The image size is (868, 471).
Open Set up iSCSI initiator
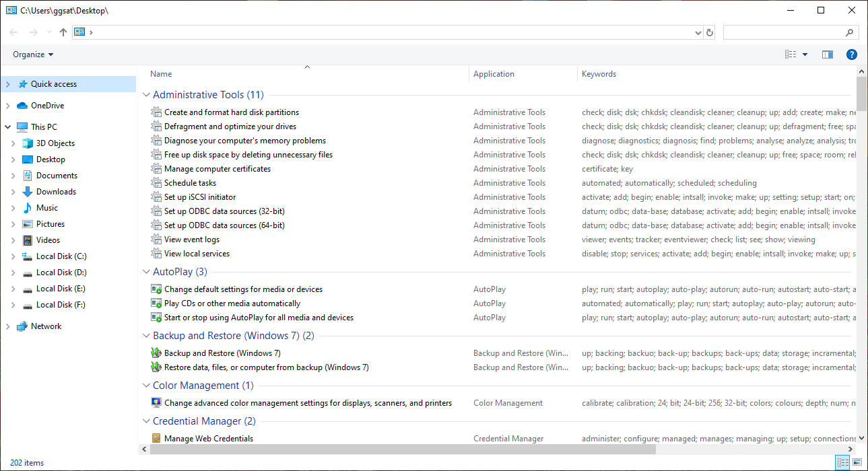tap(200, 197)
